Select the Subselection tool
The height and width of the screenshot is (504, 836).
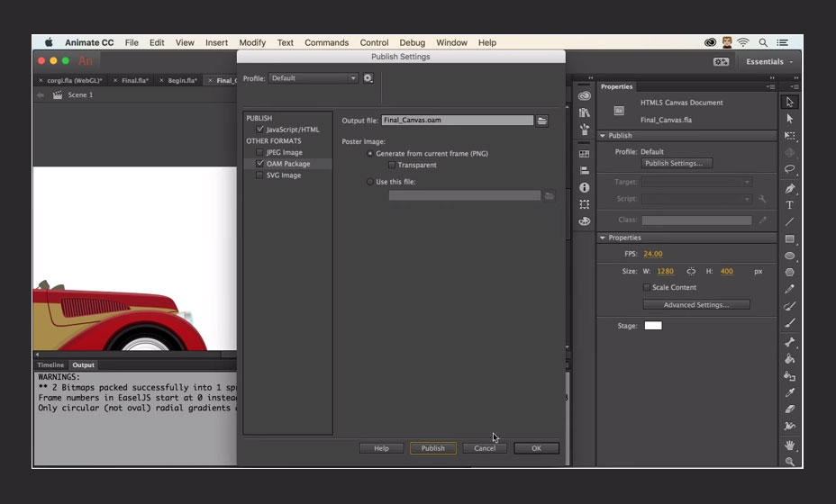pyautogui.click(x=790, y=119)
